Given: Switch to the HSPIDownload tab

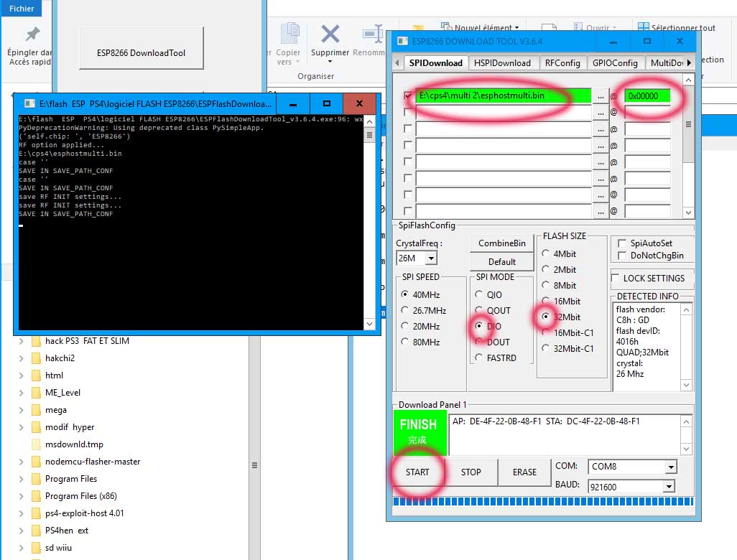Looking at the screenshot, I should point(502,63).
